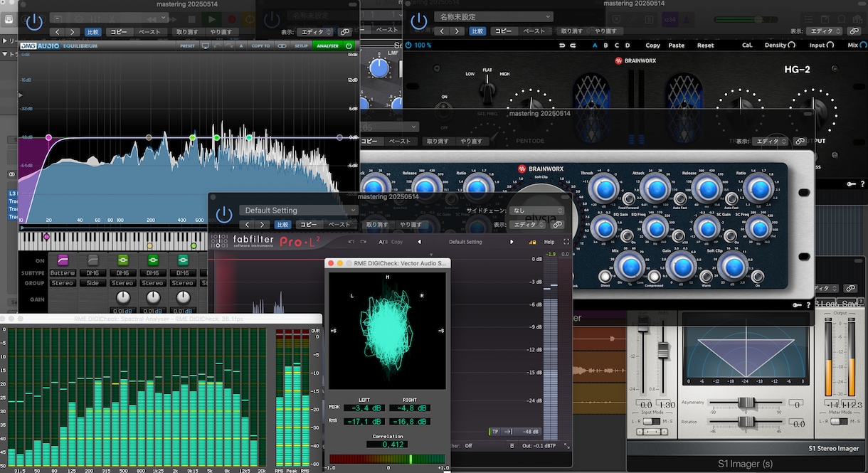
Task: Toggle power button of DMG Equilibrium window
Action: (33, 21)
